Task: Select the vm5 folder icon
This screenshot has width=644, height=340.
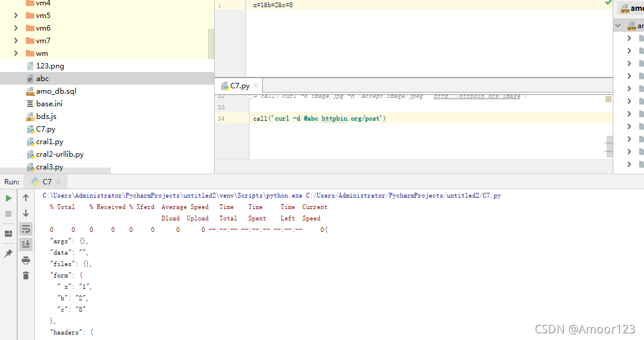Action: 30,16
